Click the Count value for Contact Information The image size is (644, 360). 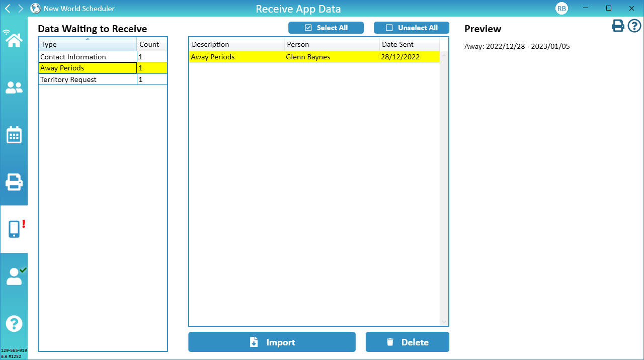click(x=152, y=57)
